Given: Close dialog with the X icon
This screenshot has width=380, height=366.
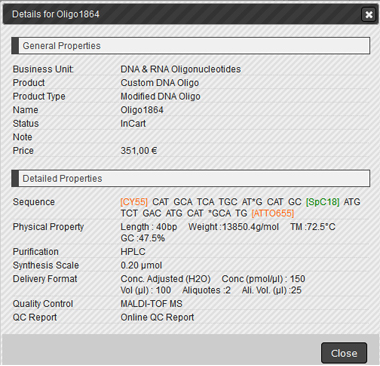Looking at the screenshot, I should [x=369, y=15].
